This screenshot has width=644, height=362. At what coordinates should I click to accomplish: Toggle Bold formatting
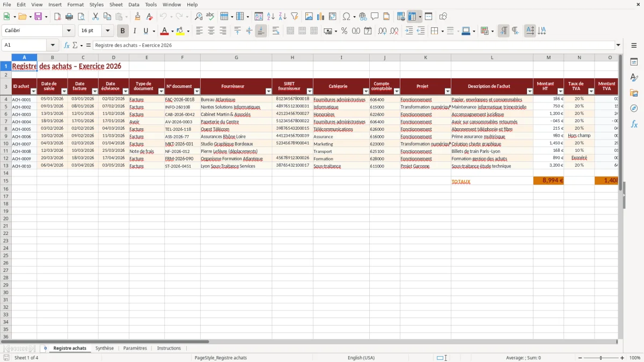pos(123,31)
